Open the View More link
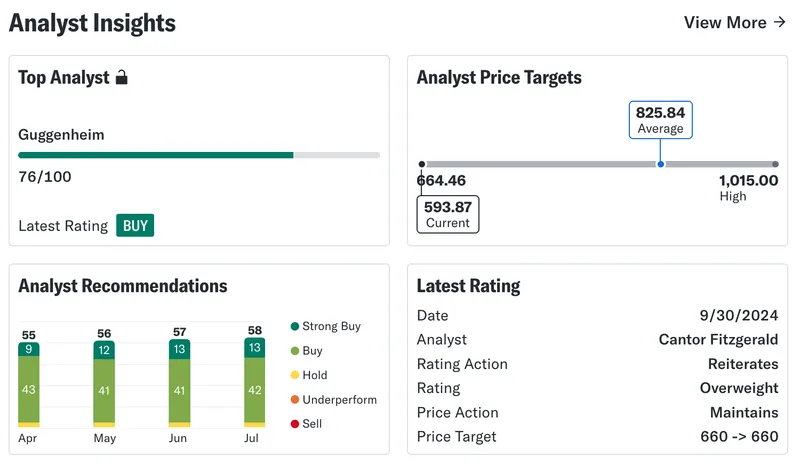This screenshot has width=800, height=466. click(x=734, y=22)
